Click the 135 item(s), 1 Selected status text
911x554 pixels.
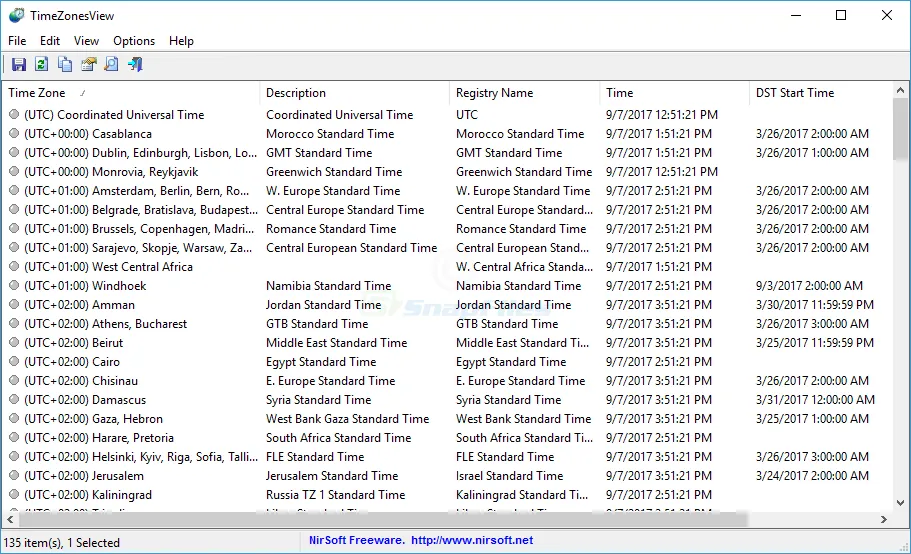(x=62, y=542)
